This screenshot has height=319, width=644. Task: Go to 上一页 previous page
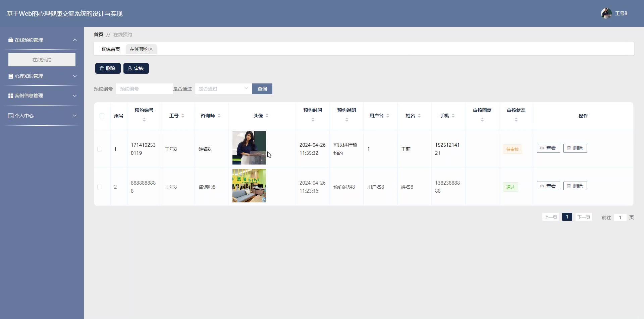[550, 217]
